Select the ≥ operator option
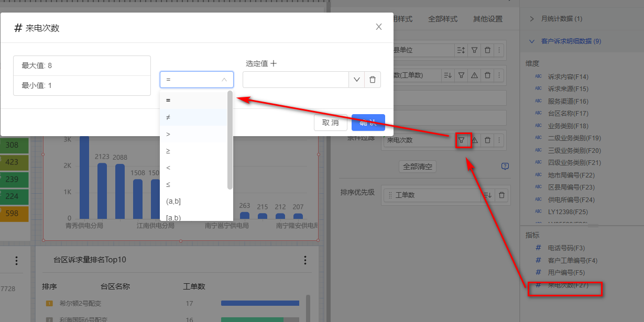 pyautogui.click(x=168, y=151)
